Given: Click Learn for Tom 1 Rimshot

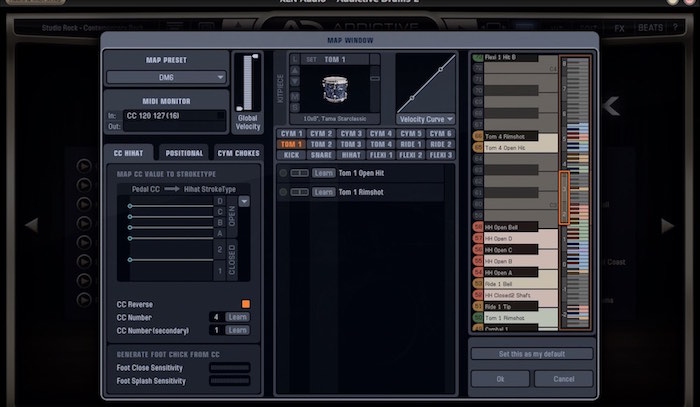Looking at the screenshot, I should pos(323,192).
